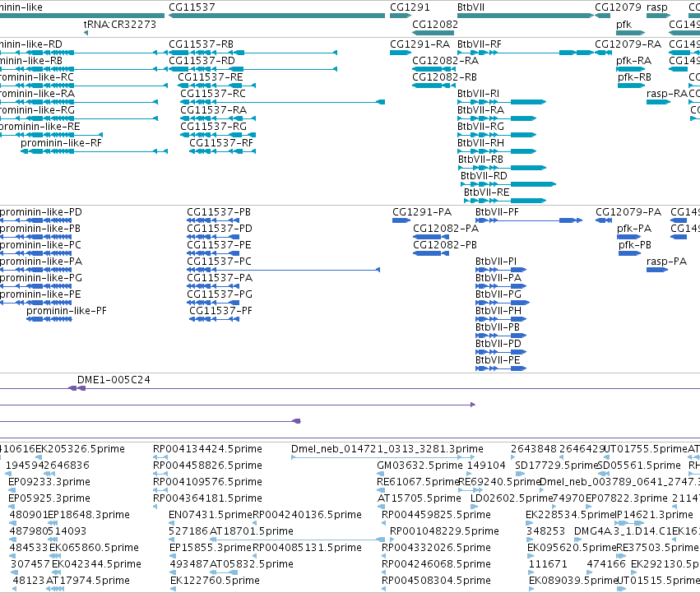Click transcript prominin-like-RE

(x=40, y=127)
